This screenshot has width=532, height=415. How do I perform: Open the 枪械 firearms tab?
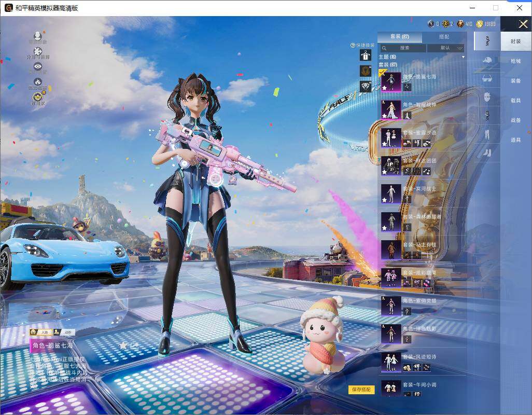[x=516, y=61]
